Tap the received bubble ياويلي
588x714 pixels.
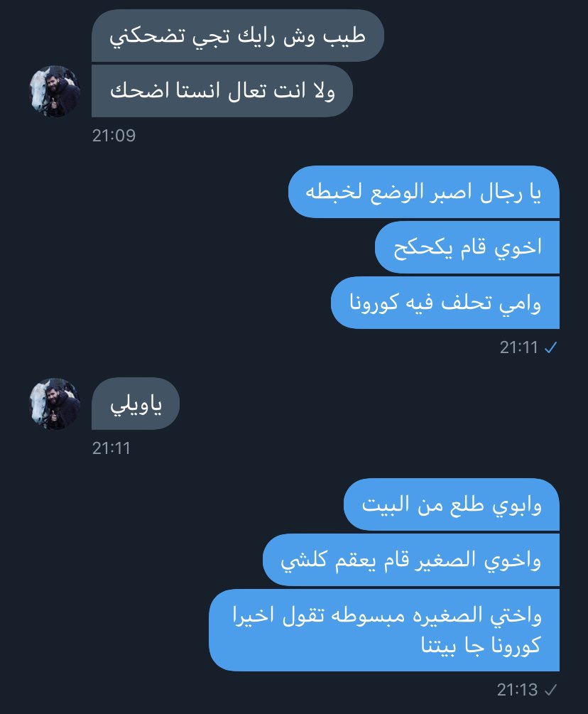136,404
